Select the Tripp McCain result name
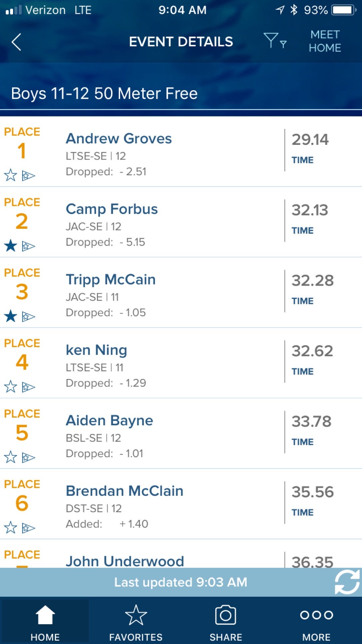This screenshot has width=362, height=644. click(111, 280)
